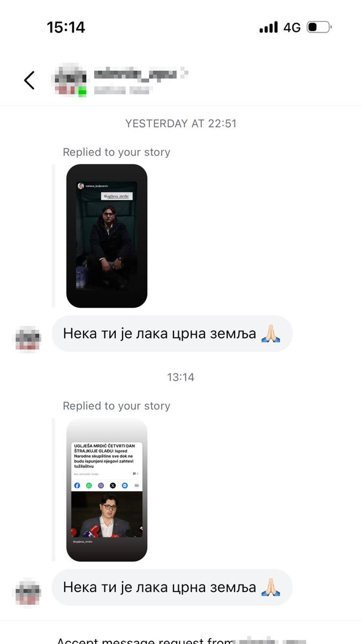This screenshot has width=362, height=644.
Task: Select the first "Нека ти је лака црна земља" message
Action: 172,334
